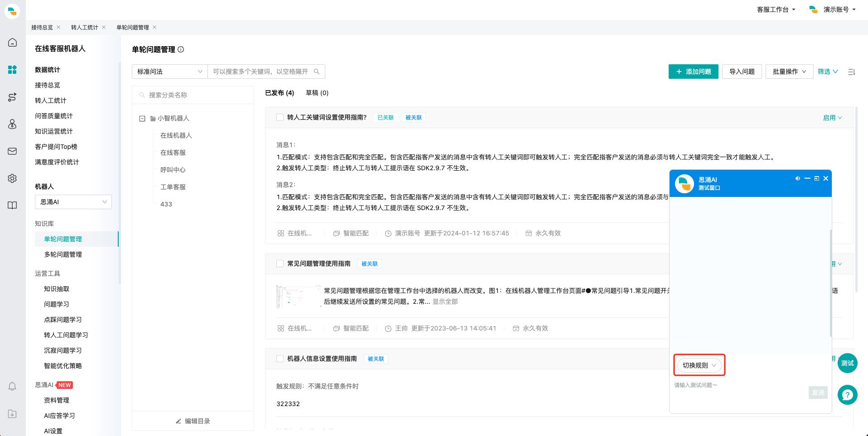Viewport: 868px width, 436px height.
Task: Maximize the 思涌AI test window
Action: [x=816, y=178]
